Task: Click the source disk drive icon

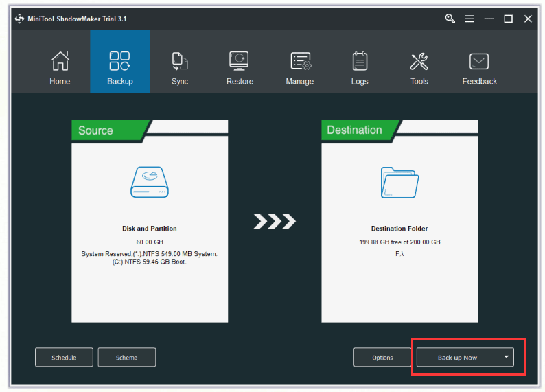Action: pos(150,182)
